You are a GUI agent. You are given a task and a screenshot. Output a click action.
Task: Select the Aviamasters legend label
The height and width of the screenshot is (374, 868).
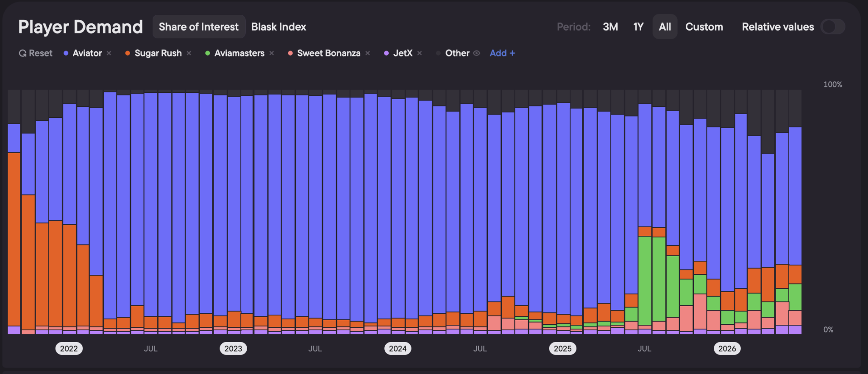[239, 53]
